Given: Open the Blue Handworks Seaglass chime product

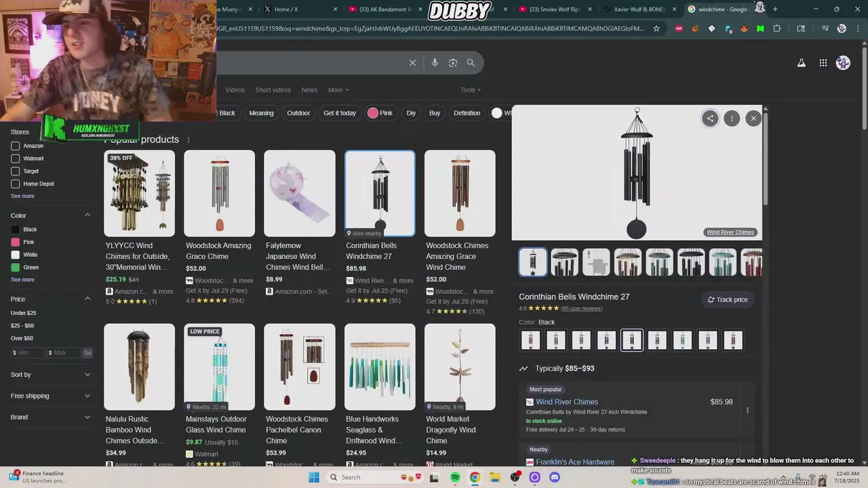Looking at the screenshot, I should (380, 394).
